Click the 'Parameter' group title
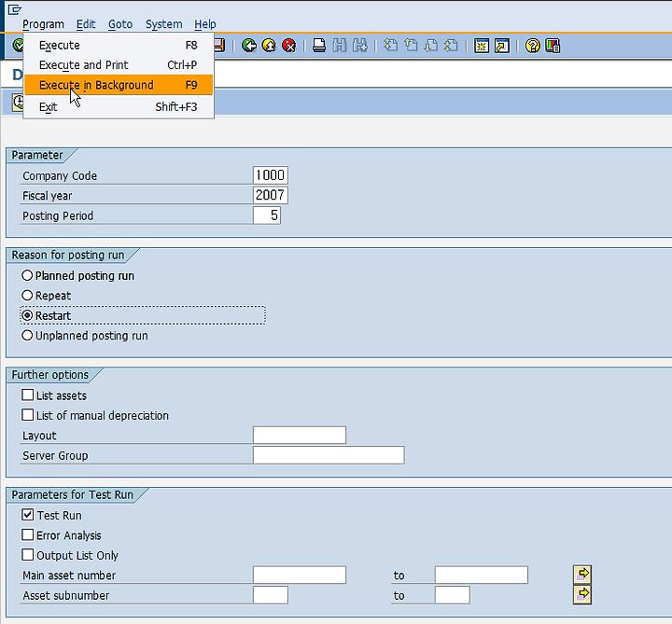This screenshot has width=672, height=624. (x=36, y=155)
